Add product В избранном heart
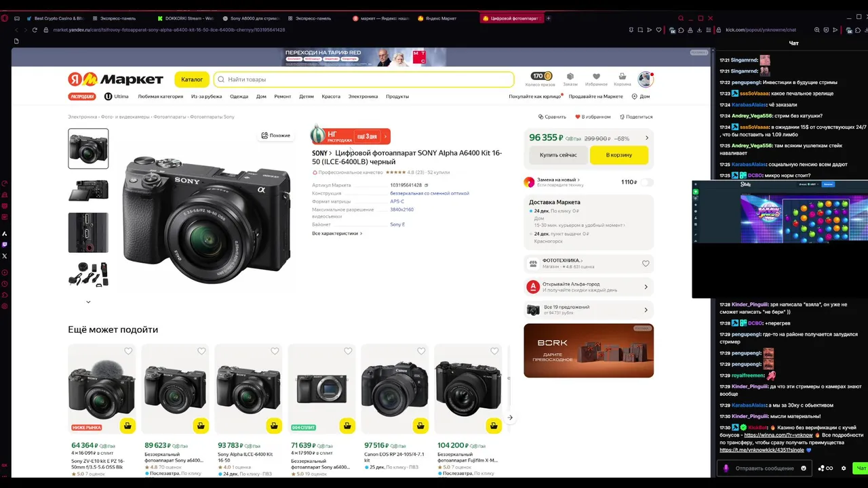Screen dimensions: 868x488 [593, 117]
